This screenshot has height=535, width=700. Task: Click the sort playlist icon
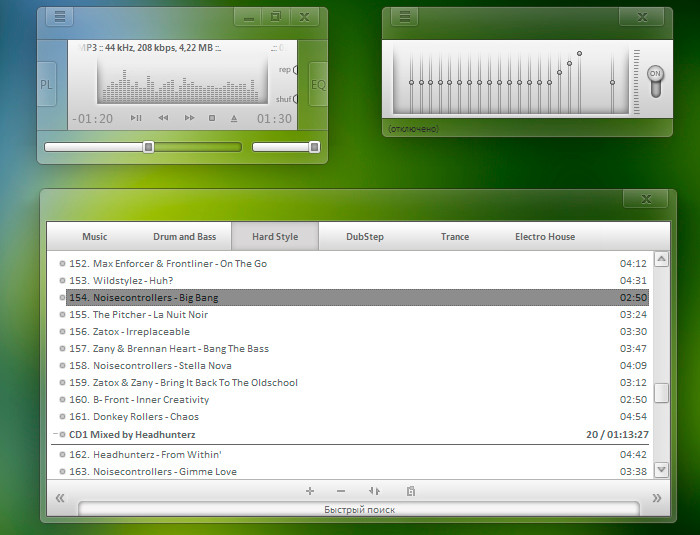(x=374, y=491)
